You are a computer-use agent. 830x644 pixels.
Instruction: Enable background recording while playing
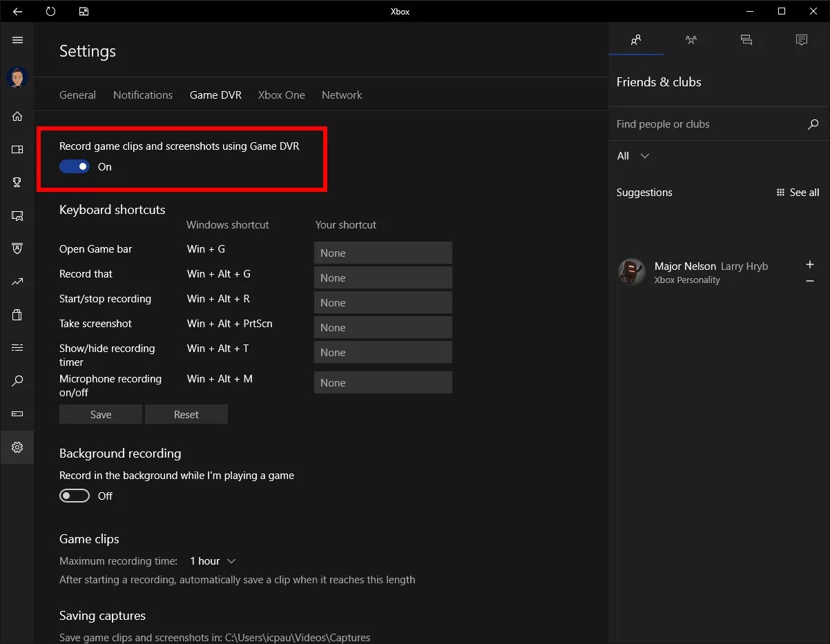pyautogui.click(x=74, y=496)
